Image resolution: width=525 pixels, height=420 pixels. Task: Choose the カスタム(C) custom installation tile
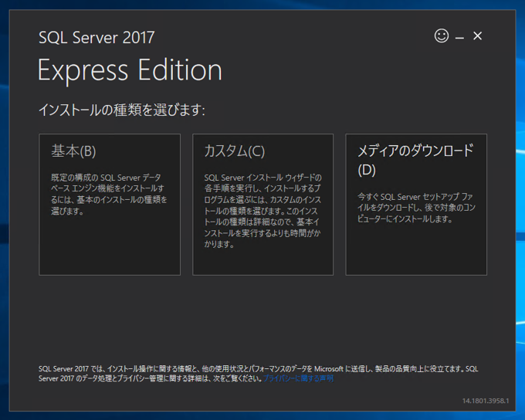point(262,205)
